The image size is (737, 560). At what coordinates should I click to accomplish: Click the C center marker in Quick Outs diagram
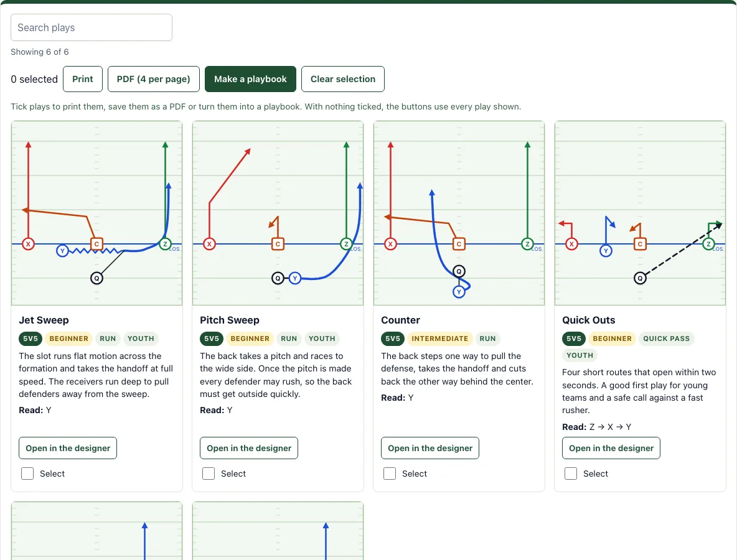(x=640, y=244)
